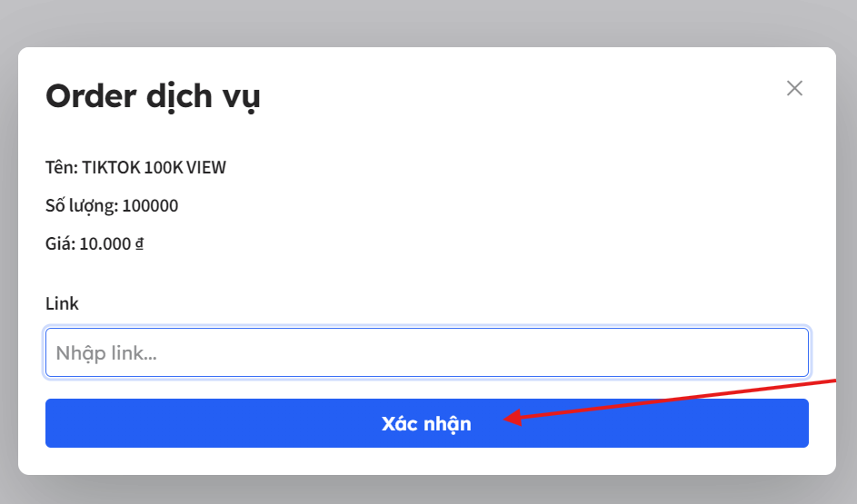Click the 10.000 price value
This screenshot has height=504, width=857.
point(105,243)
